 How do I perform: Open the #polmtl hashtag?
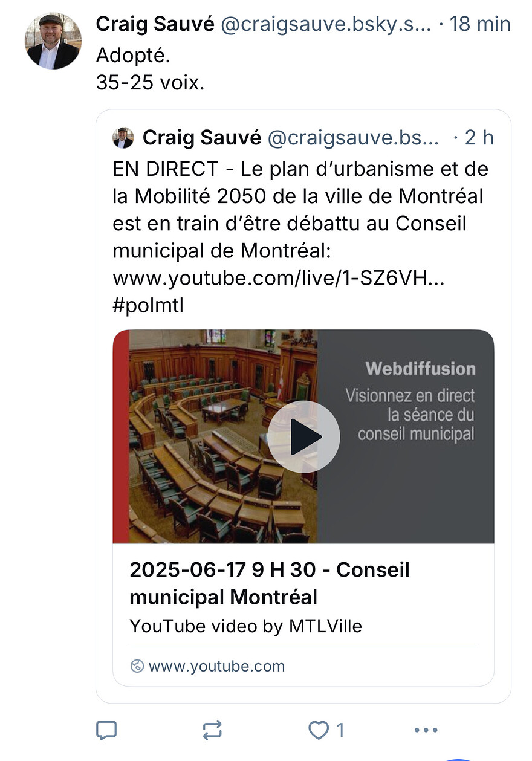(x=148, y=306)
